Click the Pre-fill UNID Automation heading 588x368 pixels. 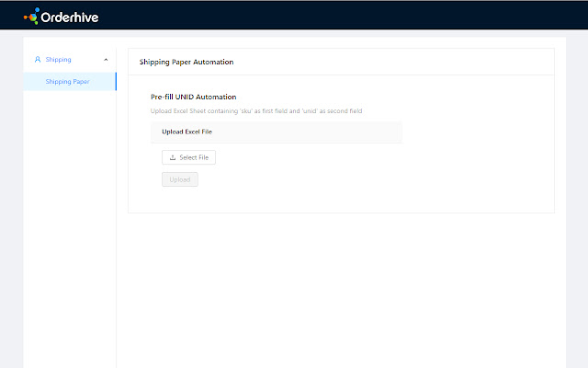(x=194, y=97)
